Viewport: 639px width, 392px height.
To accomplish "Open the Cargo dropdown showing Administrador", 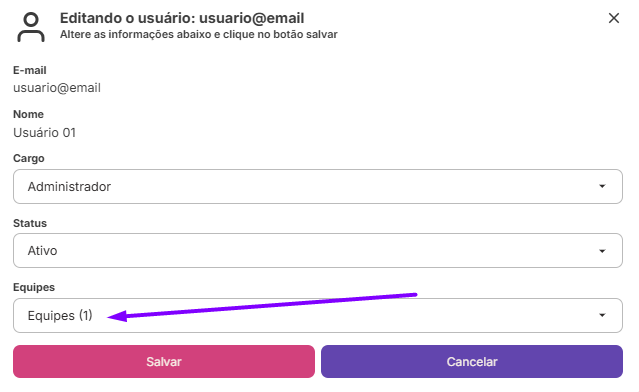I will [318, 187].
